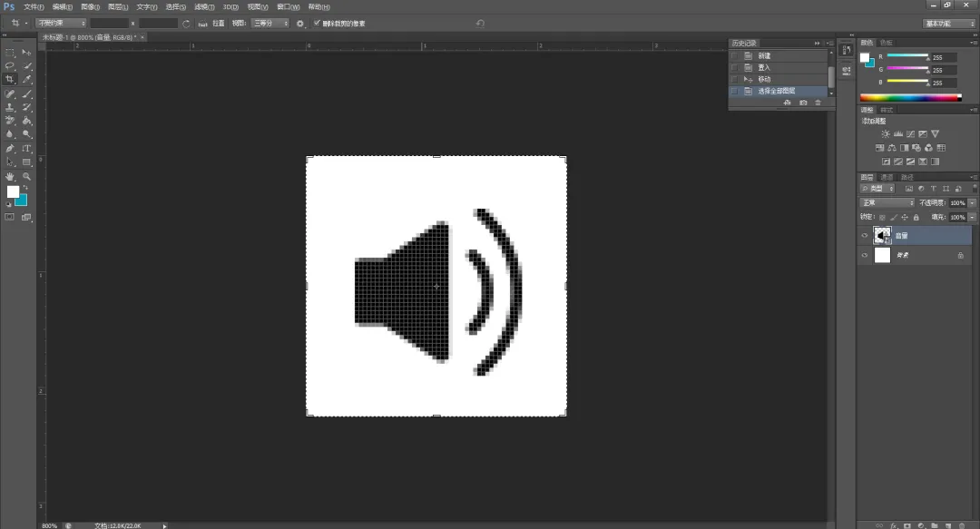980x529 pixels.
Task: Collapse the History panel to icons
Action: click(817, 44)
